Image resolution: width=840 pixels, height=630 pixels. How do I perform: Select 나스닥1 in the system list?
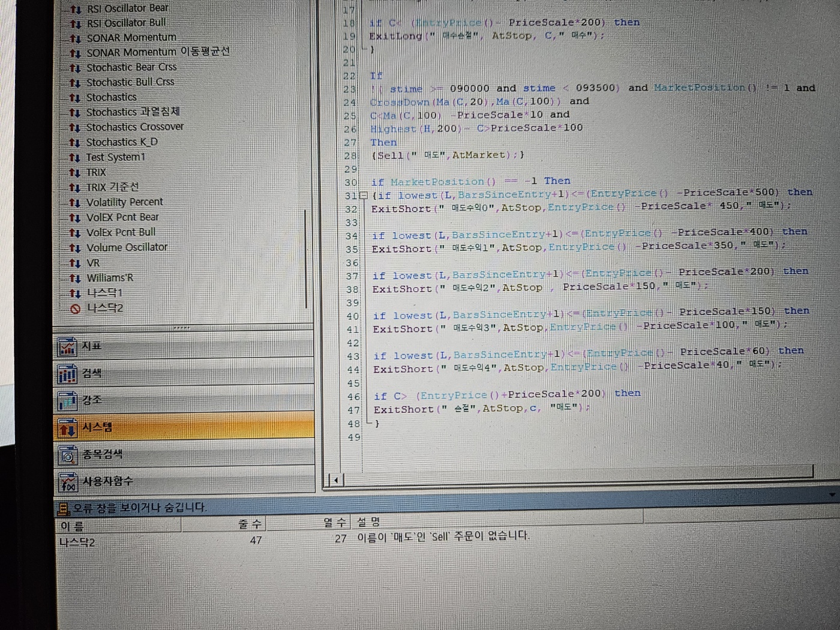[104, 293]
